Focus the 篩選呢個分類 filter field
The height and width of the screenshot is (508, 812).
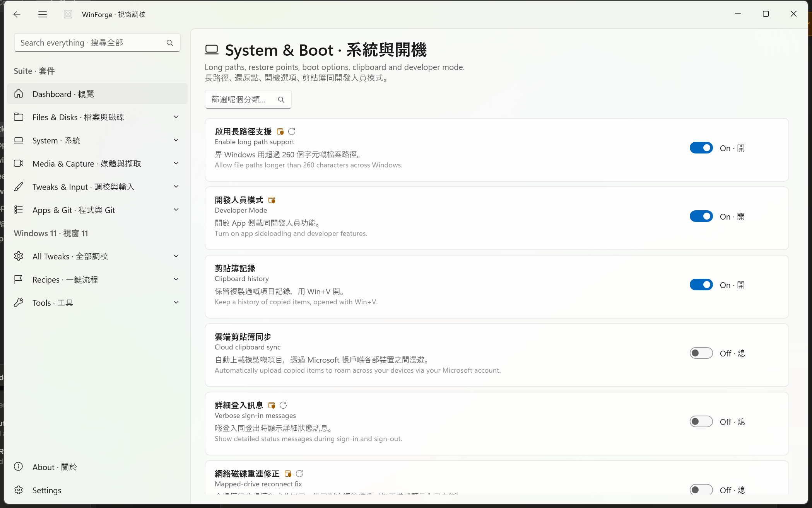(x=248, y=99)
